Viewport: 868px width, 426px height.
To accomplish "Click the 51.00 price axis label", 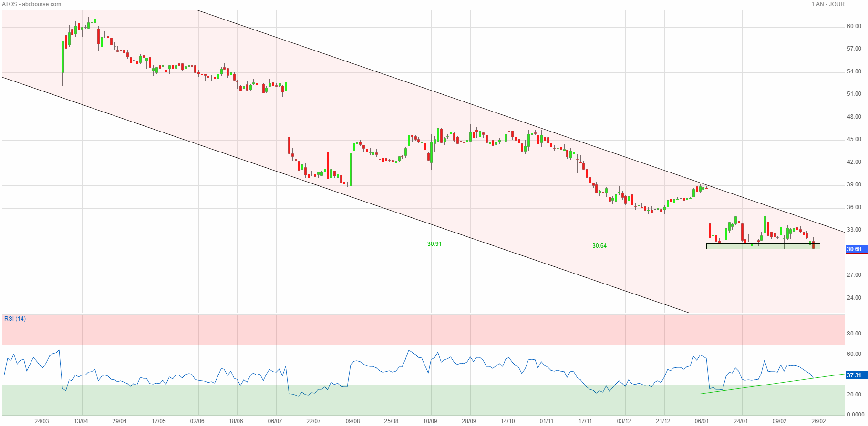I will point(854,94).
